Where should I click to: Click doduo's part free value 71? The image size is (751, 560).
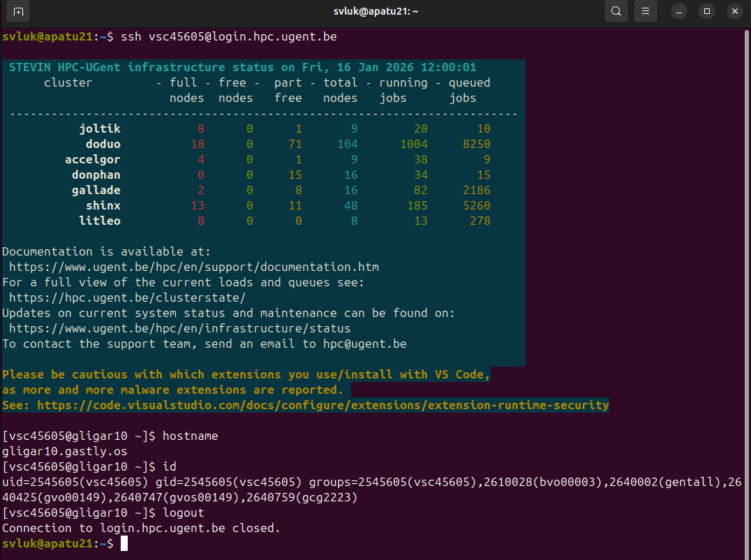pos(295,145)
